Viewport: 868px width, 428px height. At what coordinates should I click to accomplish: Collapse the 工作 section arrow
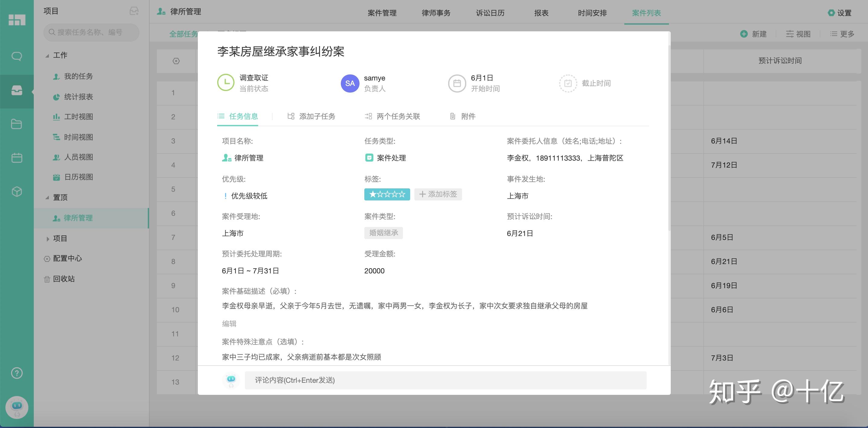point(47,55)
